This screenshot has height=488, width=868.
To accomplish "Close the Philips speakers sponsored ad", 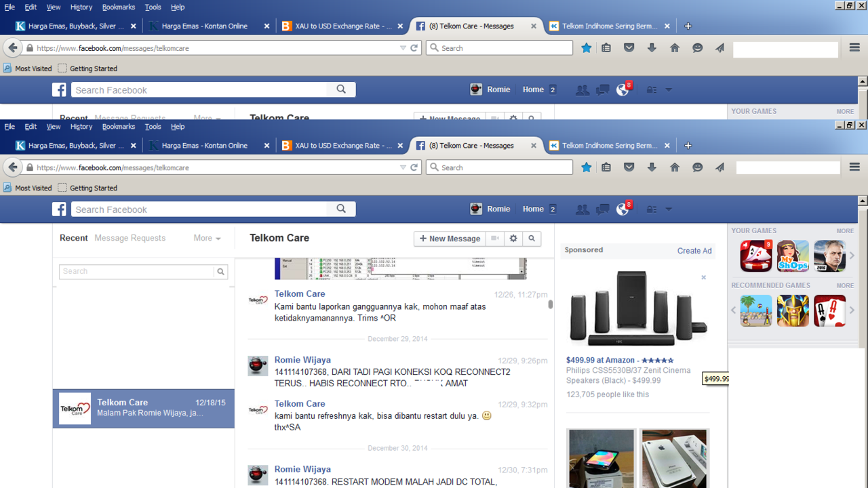I will click(x=703, y=277).
